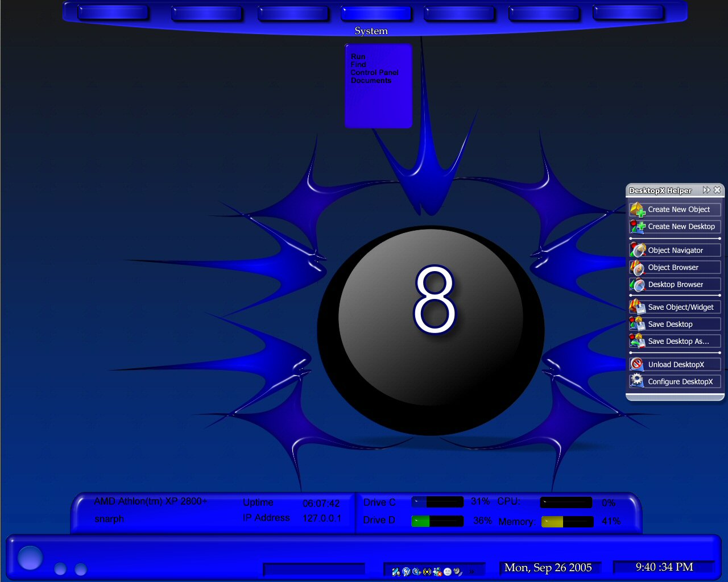This screenshot has height=582, width=728.
Task: Select Control Panel from the System menu
Action: coord(373,72)
